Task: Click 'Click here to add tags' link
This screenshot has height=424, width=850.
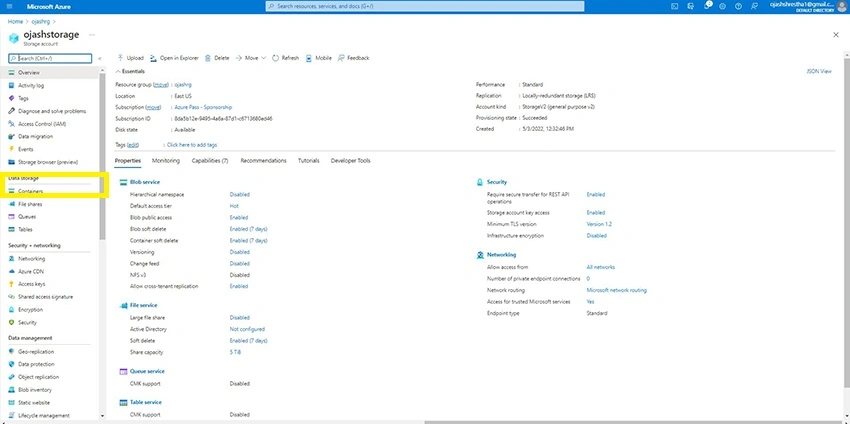Action: click(192, 145)
